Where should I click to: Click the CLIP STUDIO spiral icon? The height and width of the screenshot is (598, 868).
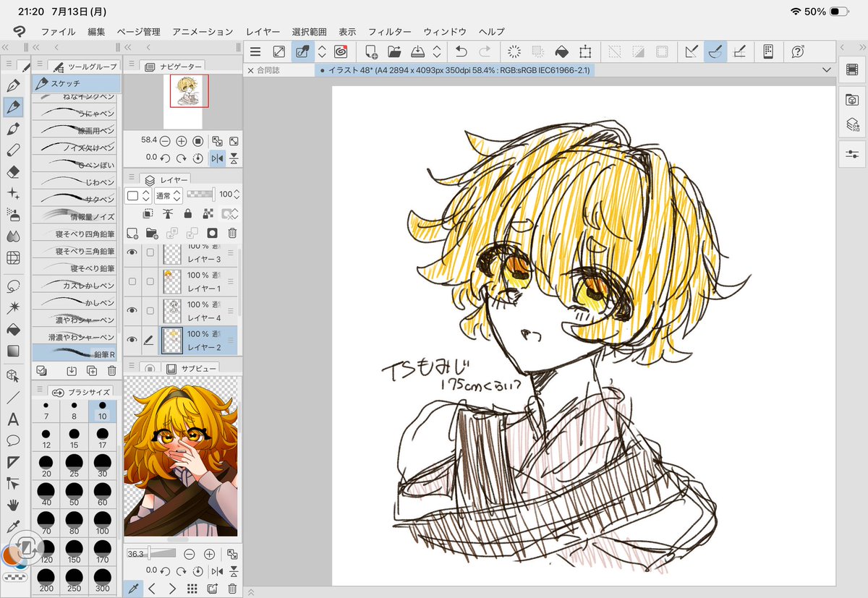click(341, 51)
